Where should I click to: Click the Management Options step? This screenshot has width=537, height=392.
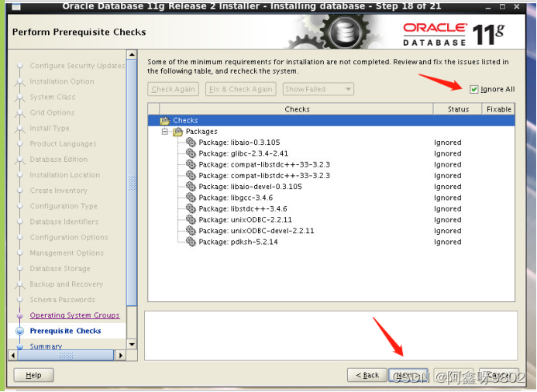pyautogui.click(x=67, y=253)
